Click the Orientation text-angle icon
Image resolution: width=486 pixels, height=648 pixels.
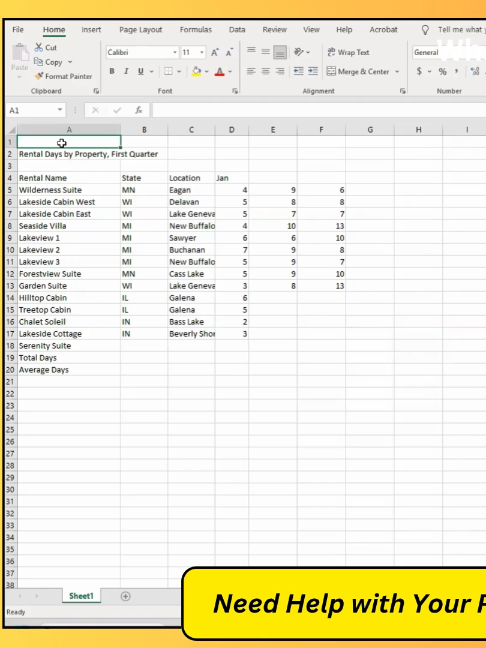pos(299,52)
